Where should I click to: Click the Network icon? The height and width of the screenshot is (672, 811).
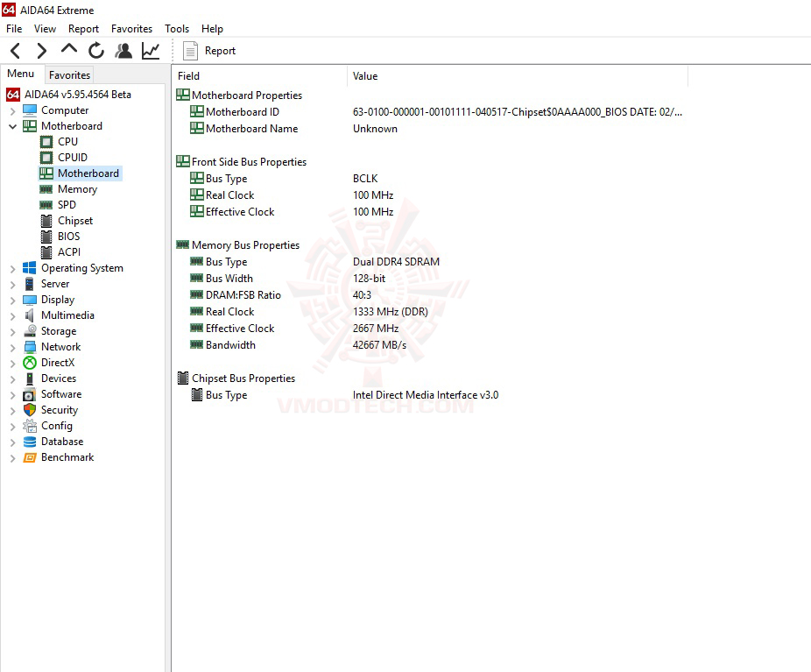click(x=30, y=347)
